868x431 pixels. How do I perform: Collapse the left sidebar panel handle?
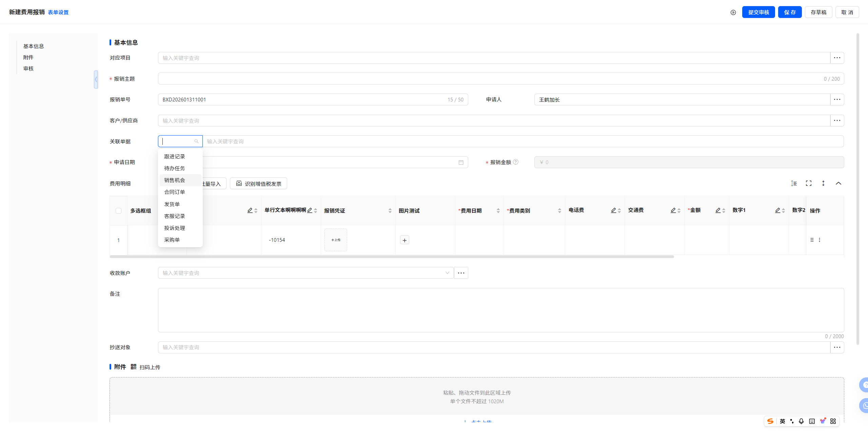(x=96, y=79)
